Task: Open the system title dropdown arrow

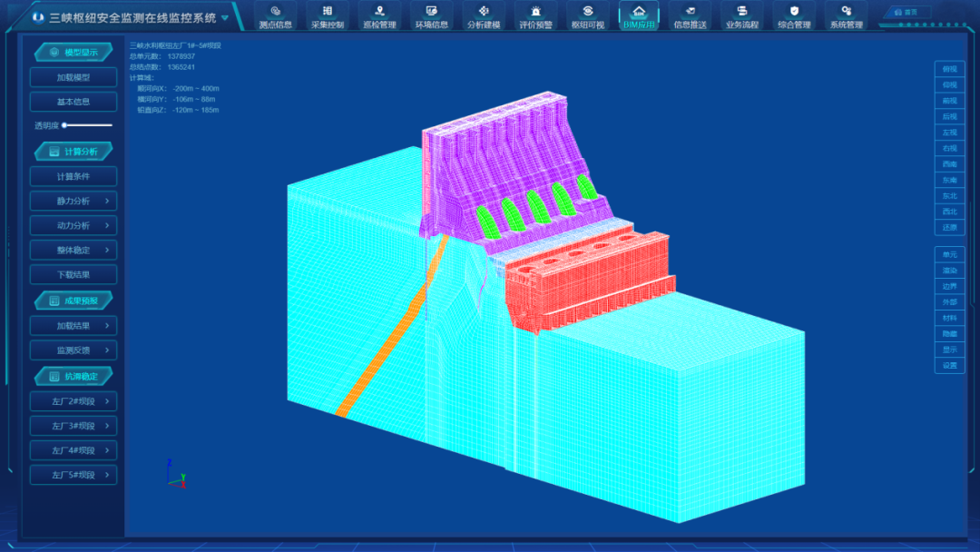Action: tap(225, 17)
